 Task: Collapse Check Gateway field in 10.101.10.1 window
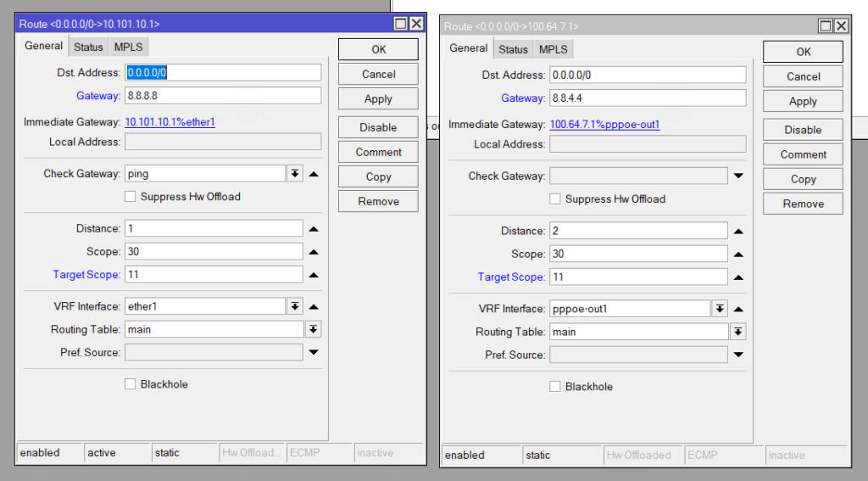pyautogui.click(x=314, y=174)
